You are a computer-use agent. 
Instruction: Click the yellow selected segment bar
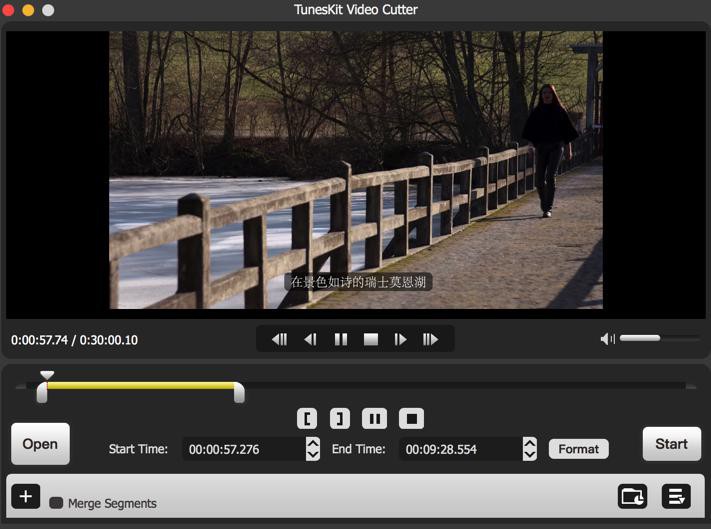[x=141, y=385]
